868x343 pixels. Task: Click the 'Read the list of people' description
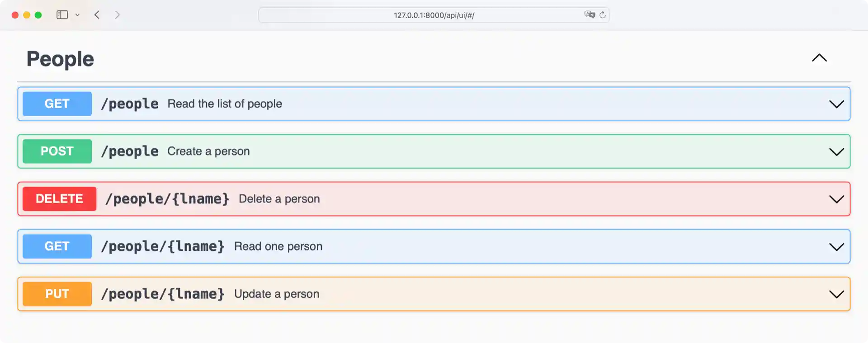(225, 104)
